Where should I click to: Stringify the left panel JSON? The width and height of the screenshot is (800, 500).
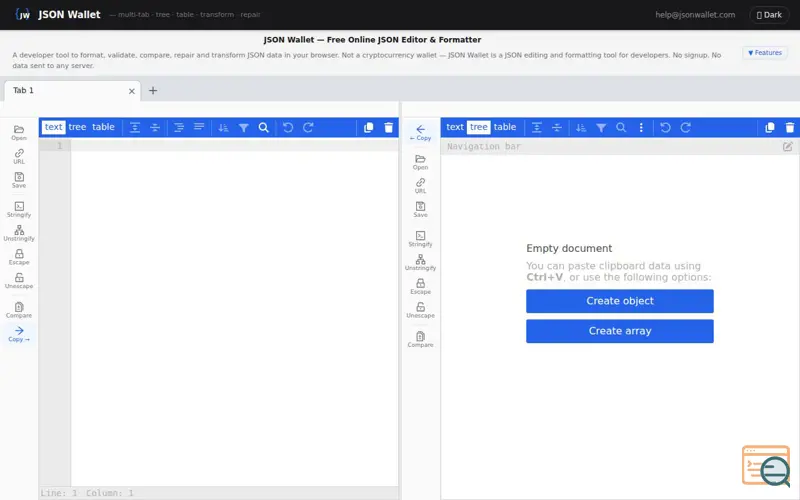[19, 209]
